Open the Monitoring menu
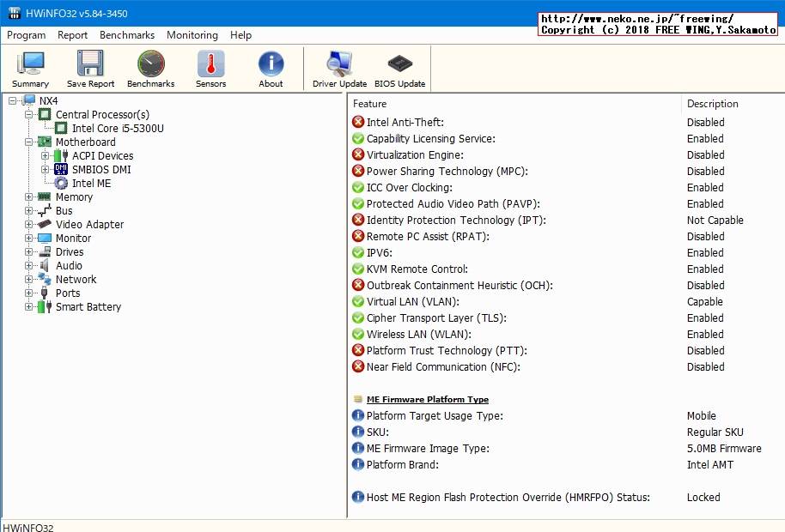This screenshot has width=785, height=532. 192,35
